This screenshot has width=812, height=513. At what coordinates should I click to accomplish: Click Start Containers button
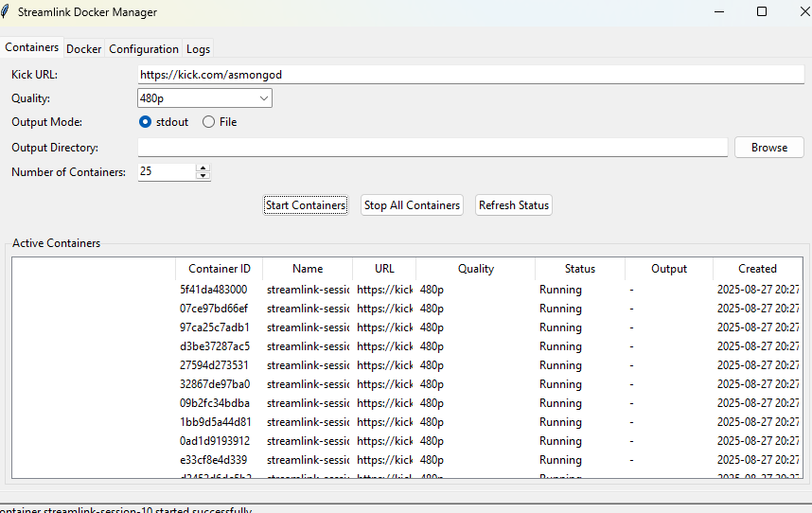point(306,205)
